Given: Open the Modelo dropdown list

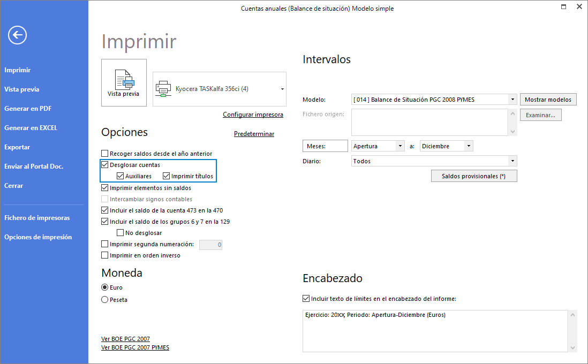Looking at the screenshot, I should [512, 100].
